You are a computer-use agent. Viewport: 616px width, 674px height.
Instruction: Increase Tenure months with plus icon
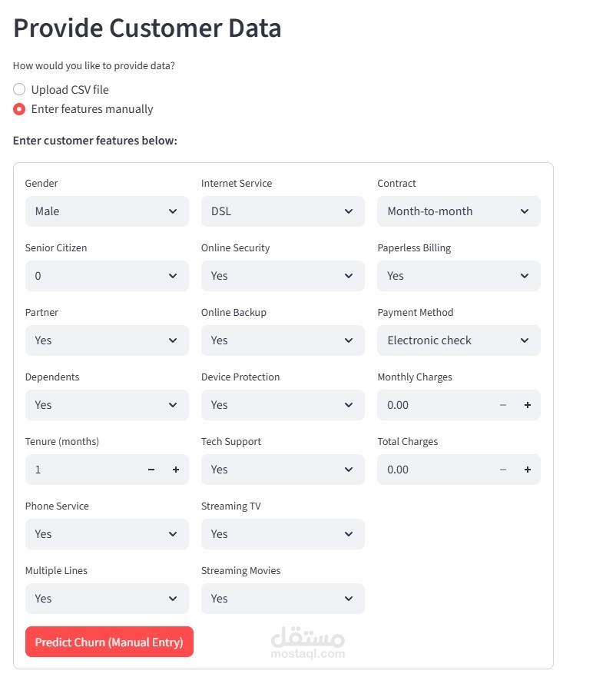click(176, 470)
